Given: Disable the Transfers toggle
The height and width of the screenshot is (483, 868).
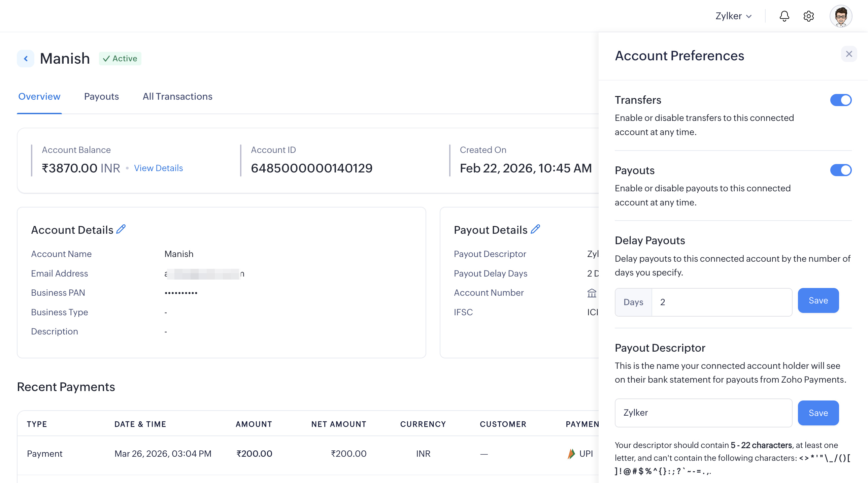Looking at the screenshot, I should tap(840, 100).
